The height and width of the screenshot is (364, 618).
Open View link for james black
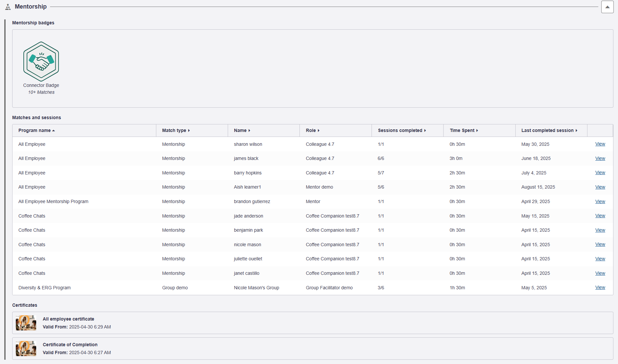coord(600,159)
